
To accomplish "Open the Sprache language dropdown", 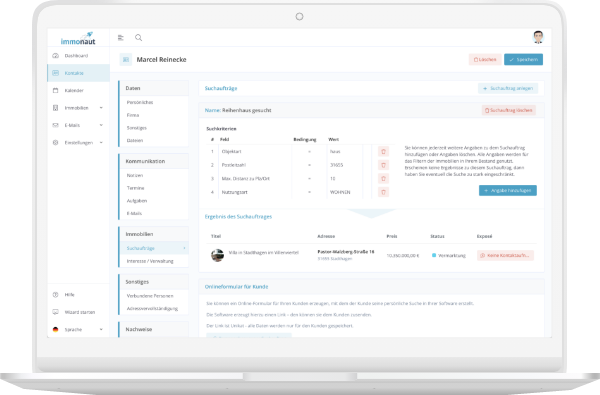I will [101, 329].
